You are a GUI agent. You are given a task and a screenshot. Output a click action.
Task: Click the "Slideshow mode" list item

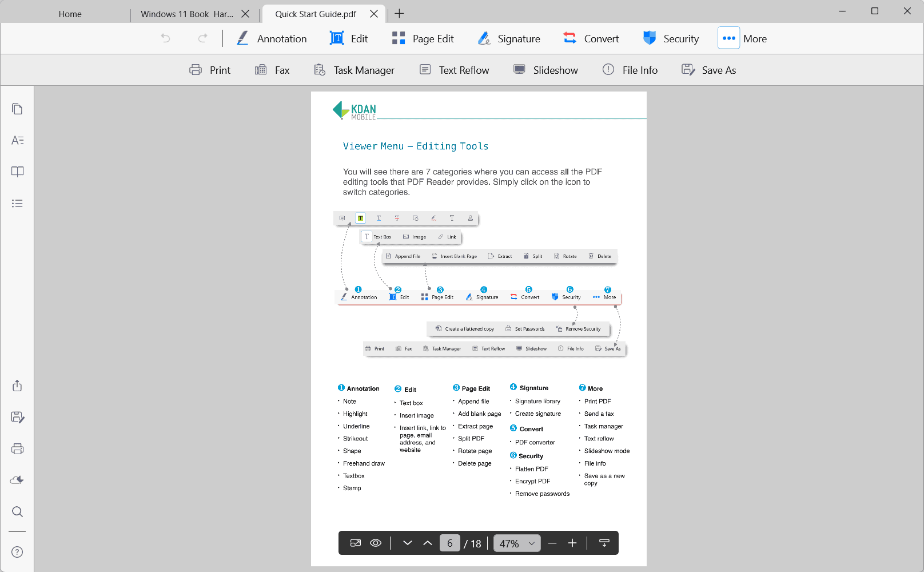tap(607, 451)
